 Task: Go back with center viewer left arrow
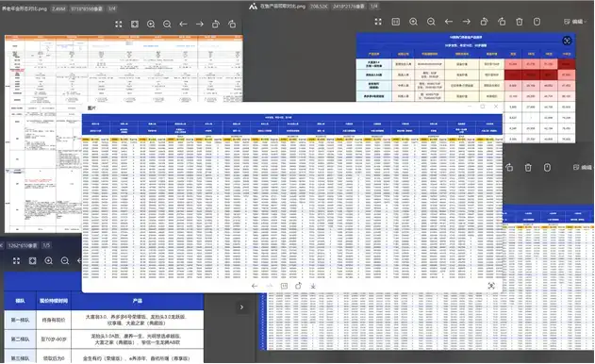(x=255, y=286)
